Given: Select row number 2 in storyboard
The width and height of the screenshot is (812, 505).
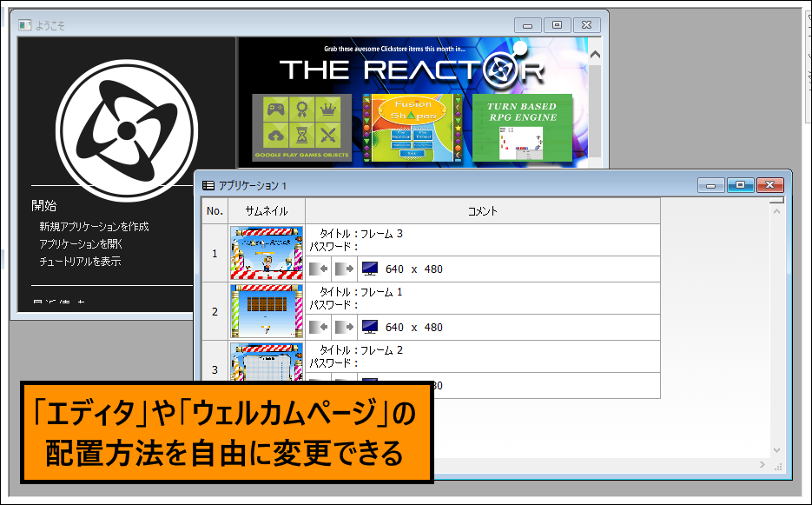Looking at the screenshot, I should [215, 311].
